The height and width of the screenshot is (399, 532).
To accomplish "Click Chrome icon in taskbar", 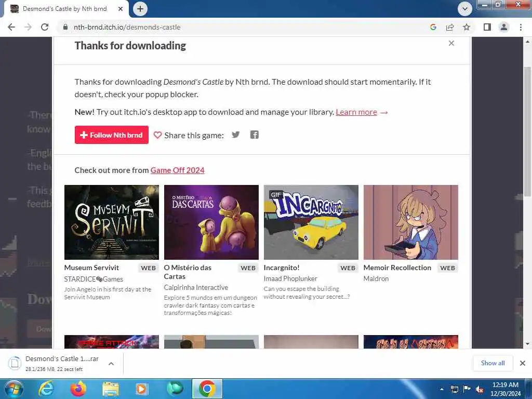I will tap(207, 389).
